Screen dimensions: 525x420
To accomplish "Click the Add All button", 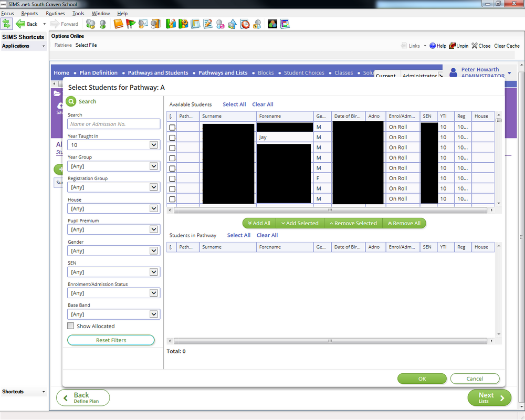I will click(259, 224).
